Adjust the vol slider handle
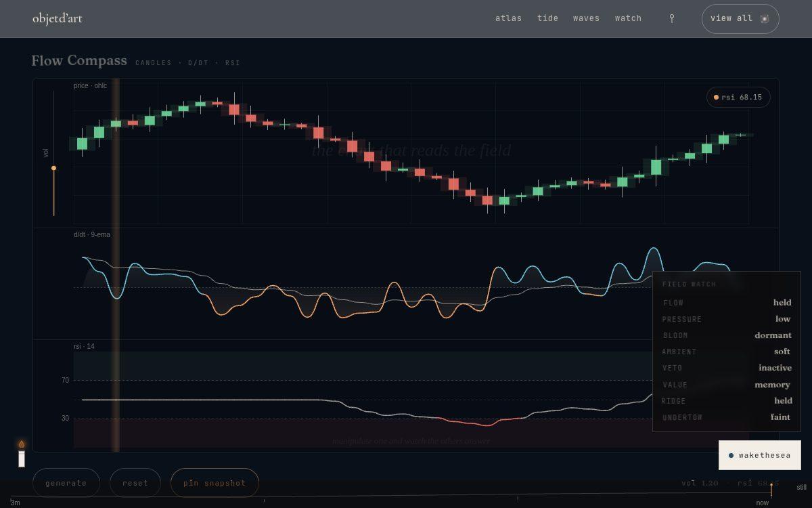Viewport: 812px width, 508px height. (53, 168)
